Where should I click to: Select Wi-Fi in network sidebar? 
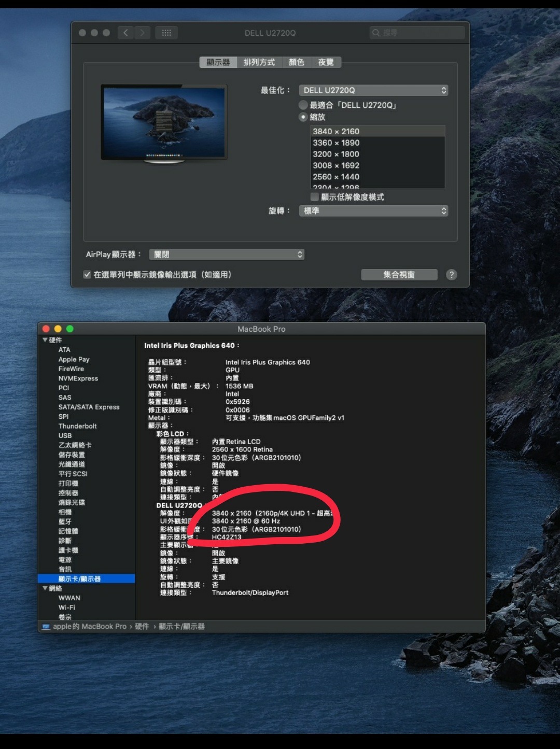pyautogui.click(x=67, y=607)
